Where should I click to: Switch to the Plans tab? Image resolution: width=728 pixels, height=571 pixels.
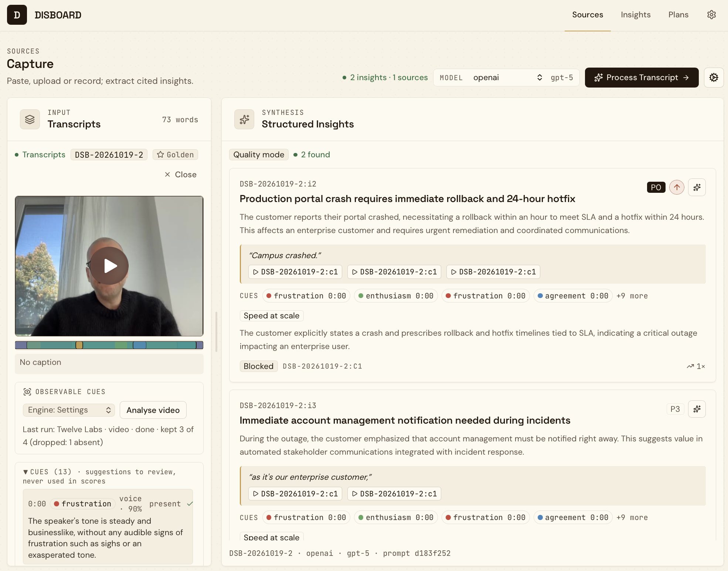pos(678,15)
